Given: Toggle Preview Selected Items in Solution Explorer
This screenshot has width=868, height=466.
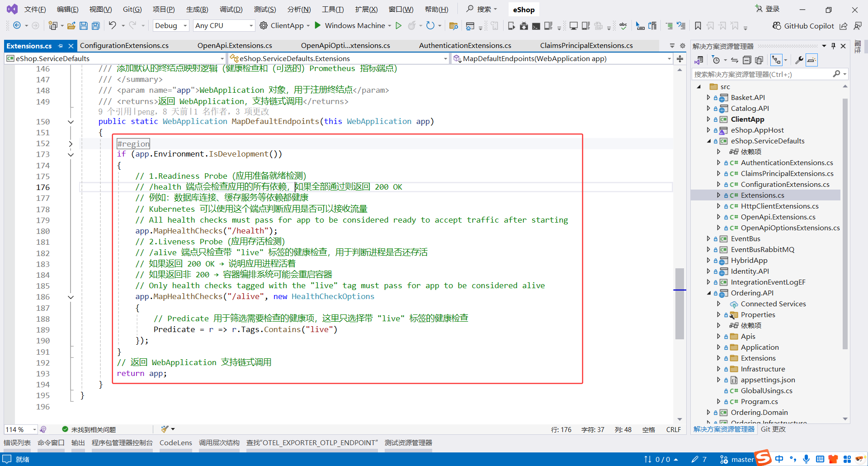Looking at the screenshot, I should point(812,60).
